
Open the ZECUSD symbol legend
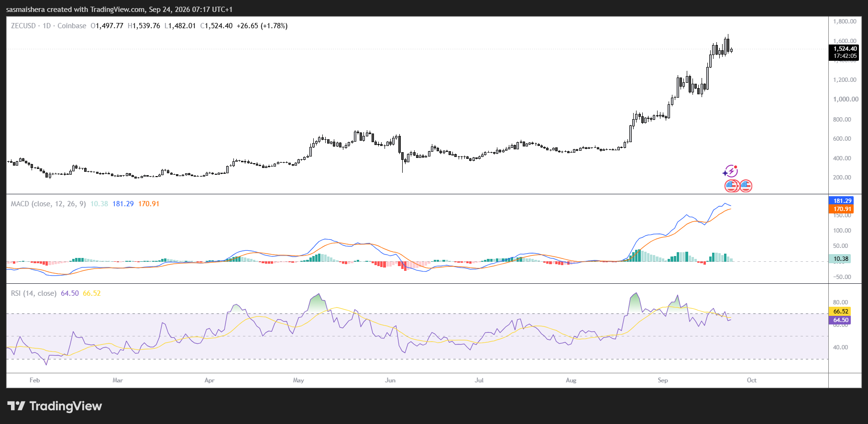(23, 26)
